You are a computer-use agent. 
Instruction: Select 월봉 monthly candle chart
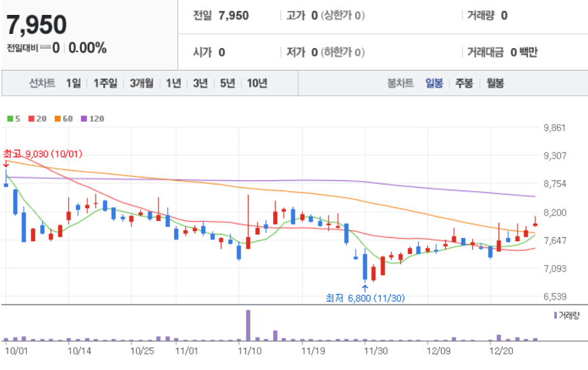495,83
